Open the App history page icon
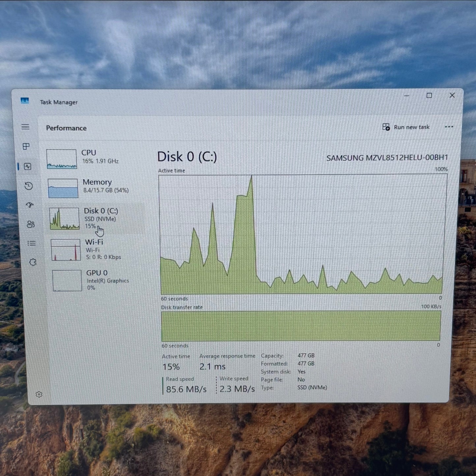The width and height of the screenshot is (476, 476). 29,186
